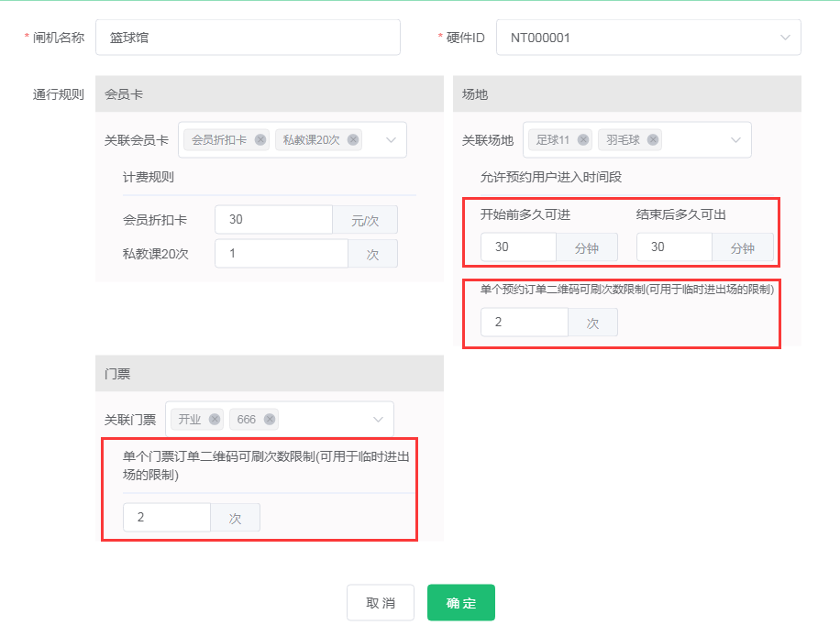This screenshot has height=636, width=840.
Task: Click the 取消 cancel button
Action: click(x=381, y=603)
